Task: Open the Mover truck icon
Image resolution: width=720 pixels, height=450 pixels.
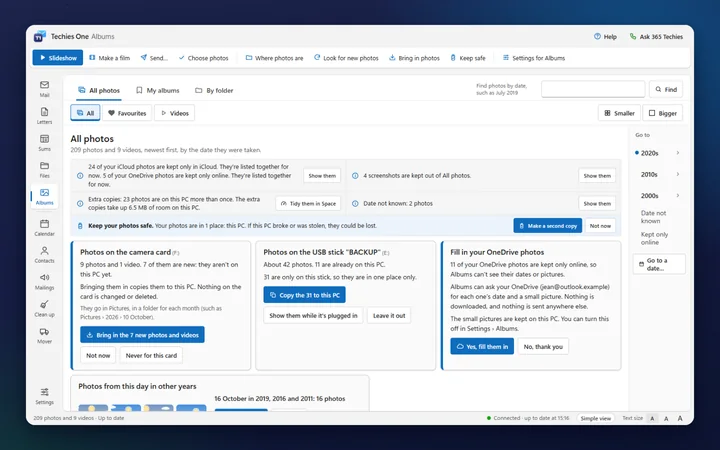Action: (x=45, y=335)
